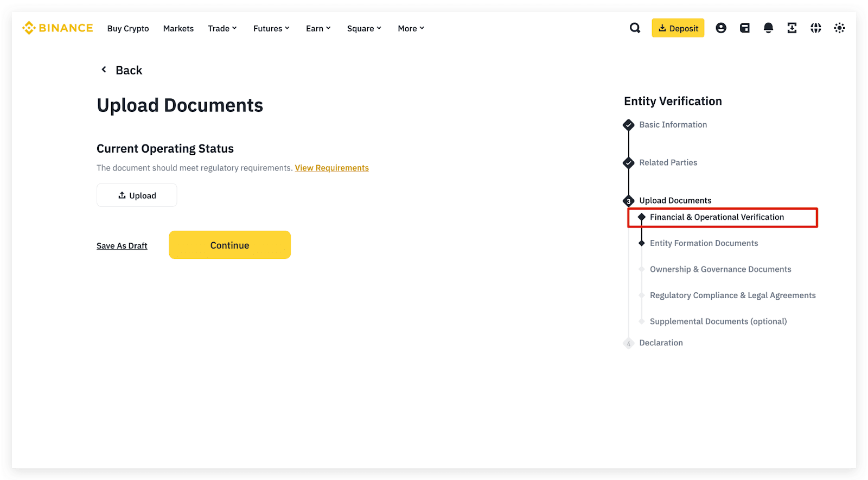Open the user profile icon
The image size is (868, 480).
click(720, 28)
